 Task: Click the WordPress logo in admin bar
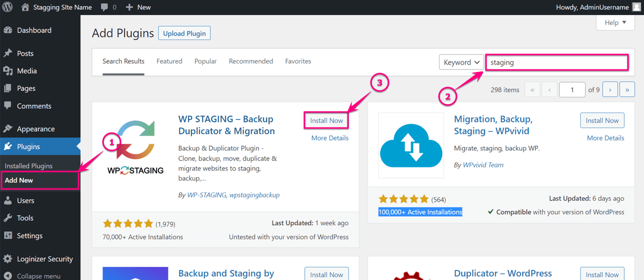[7, 7]
